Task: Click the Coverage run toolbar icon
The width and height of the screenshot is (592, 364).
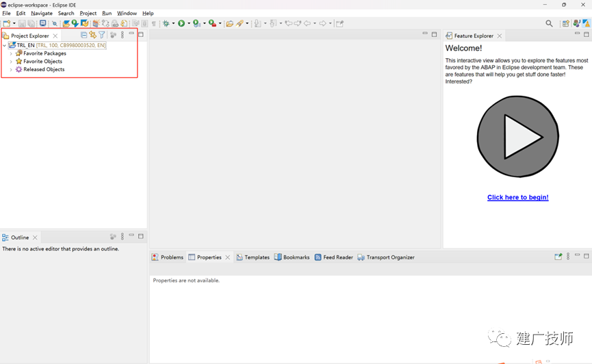Action: pyautogui.click(x=196, y=23)
